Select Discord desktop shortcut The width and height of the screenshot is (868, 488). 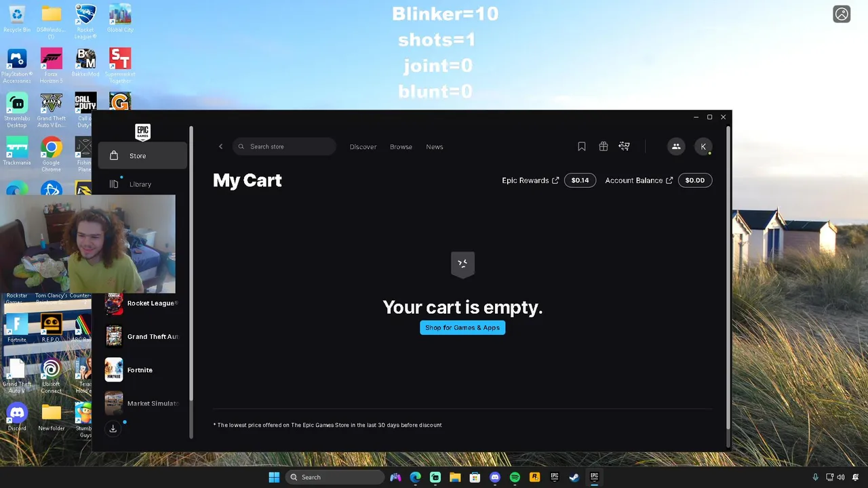[17, 417]
